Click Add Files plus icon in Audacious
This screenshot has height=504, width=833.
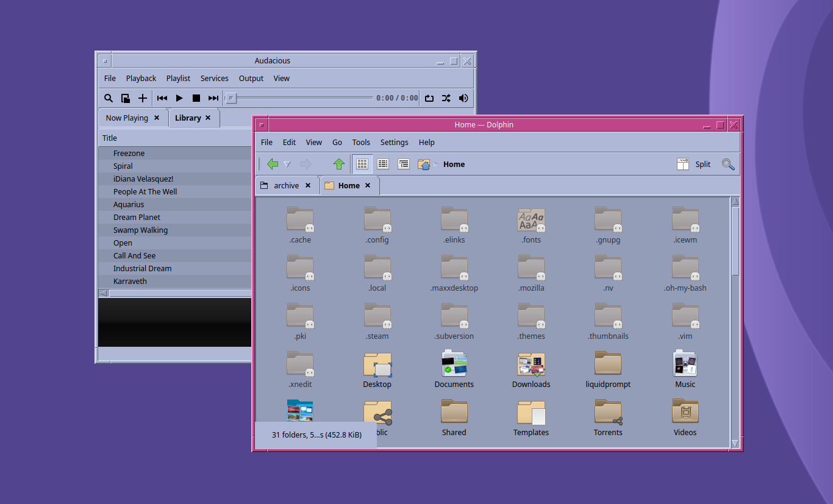[143, 98]
